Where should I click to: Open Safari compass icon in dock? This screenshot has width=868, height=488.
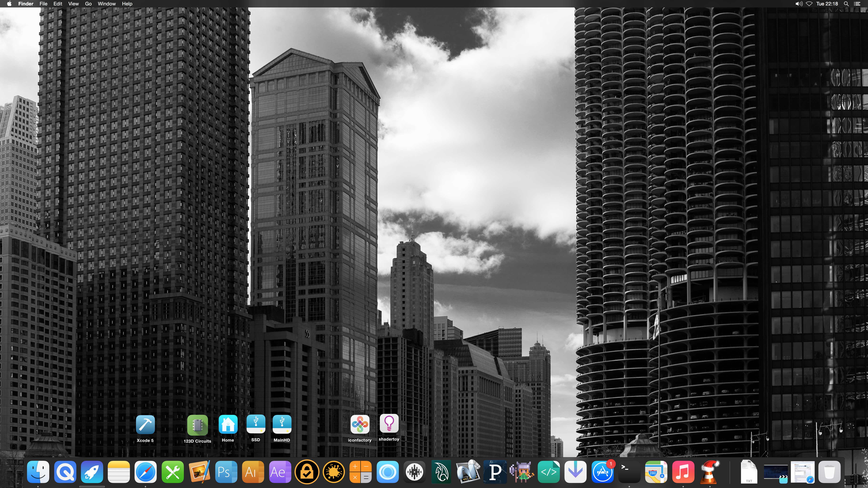[x=146, y=472]
